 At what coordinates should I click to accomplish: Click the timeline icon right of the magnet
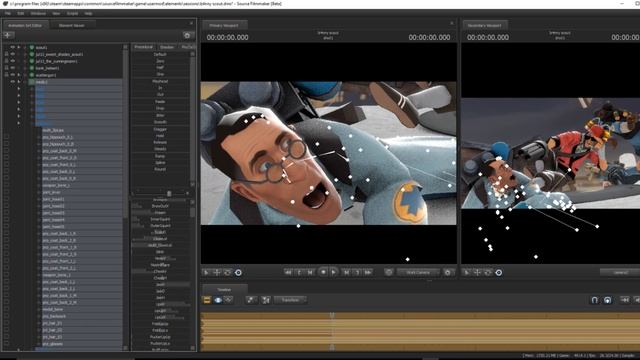coord(607,300)
